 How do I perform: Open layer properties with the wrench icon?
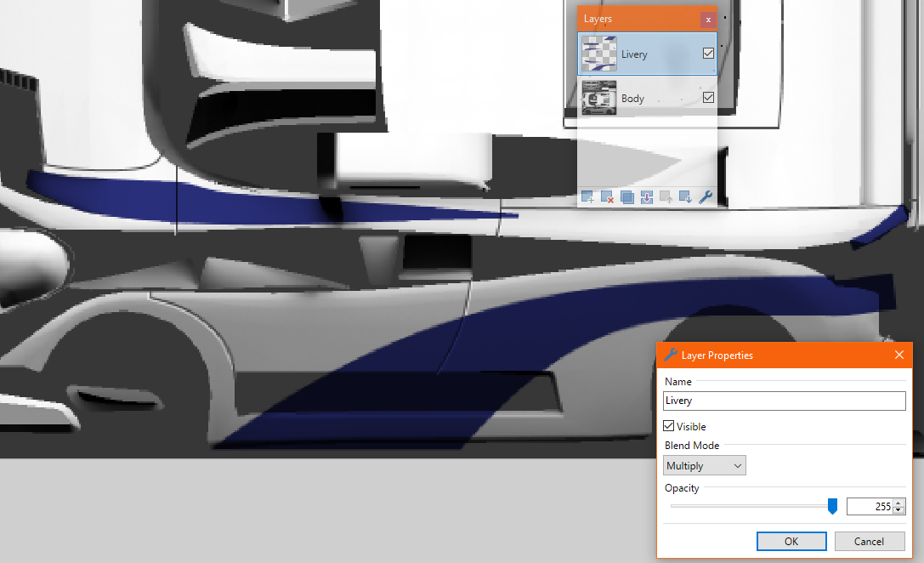[x=705, y=197]
